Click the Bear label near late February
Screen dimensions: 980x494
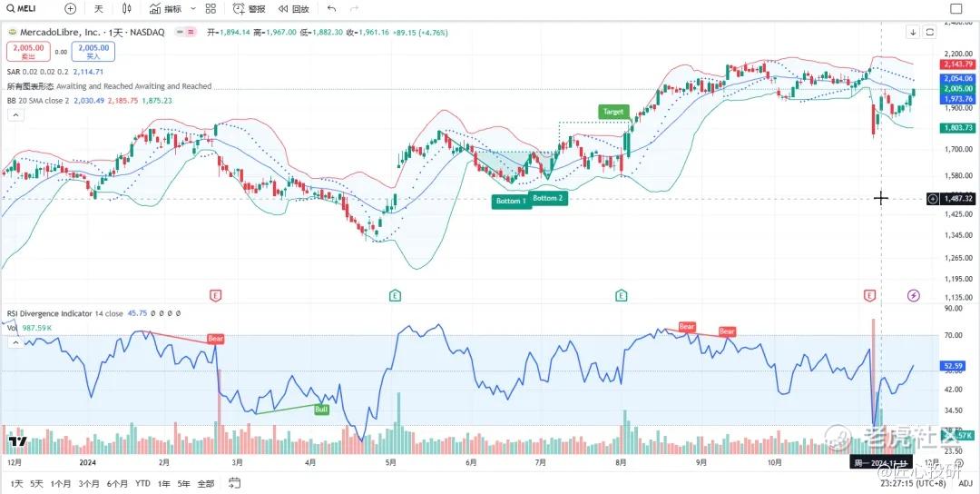pyautogui.click(x=216, y=339)
